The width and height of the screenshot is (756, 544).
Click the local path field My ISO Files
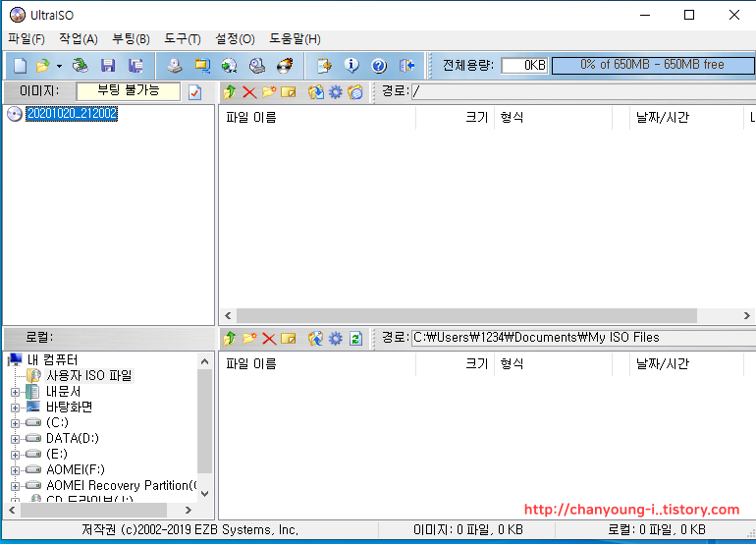coord(583,338)
